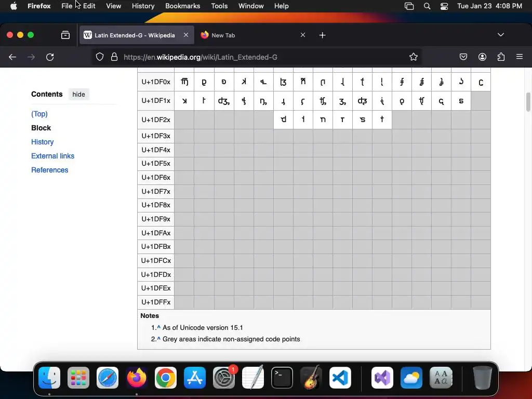Open the View menu
The image size is (532, 399).
pyautogui.click(x=113, y=6)
